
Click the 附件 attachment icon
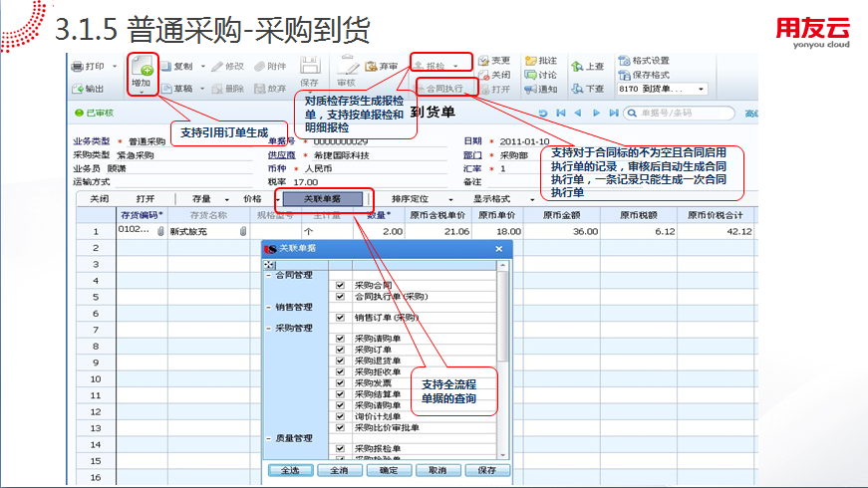point(260,67)
